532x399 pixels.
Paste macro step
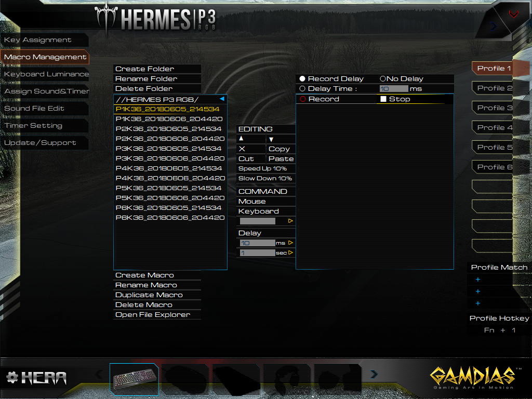pos(281,159)
